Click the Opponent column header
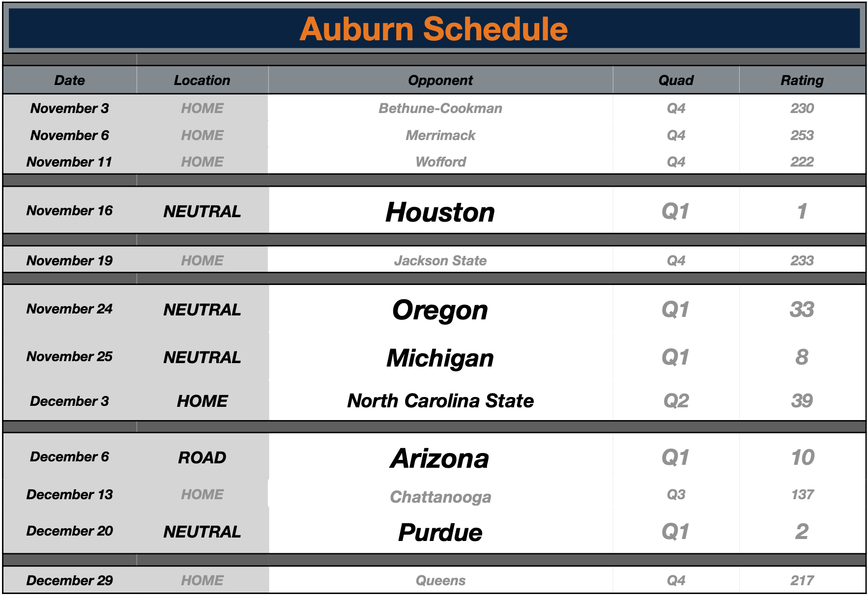 coord(440,80)
